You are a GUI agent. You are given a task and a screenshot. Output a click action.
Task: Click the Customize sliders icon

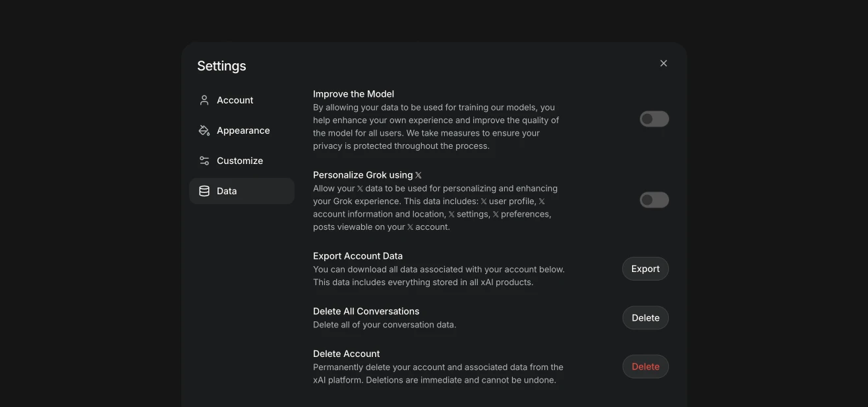click(x=204, y=160)
